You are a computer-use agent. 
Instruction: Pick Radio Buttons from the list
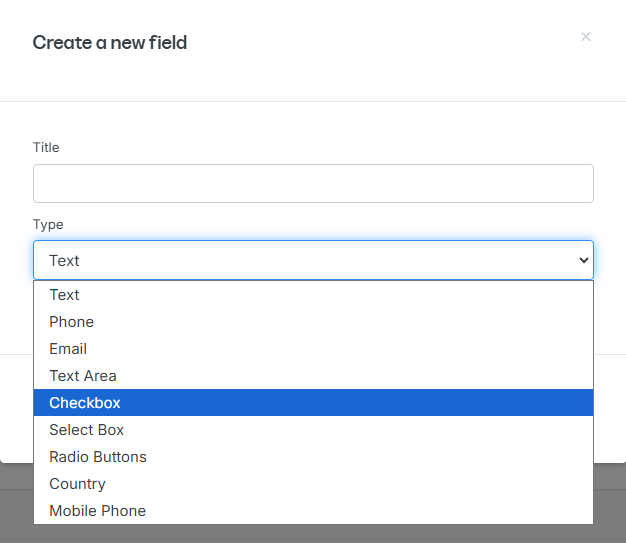coord(313,456)
